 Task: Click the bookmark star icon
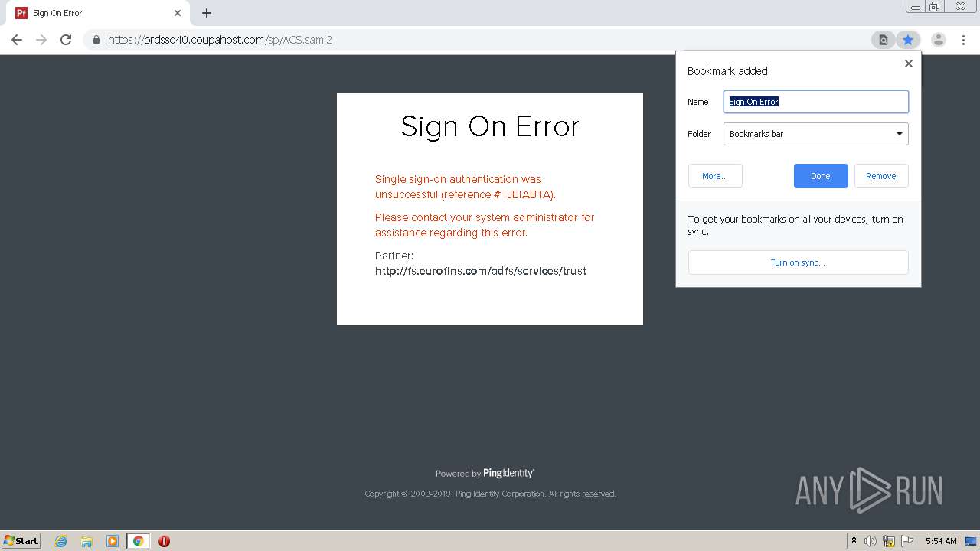[x=908, y=40]
